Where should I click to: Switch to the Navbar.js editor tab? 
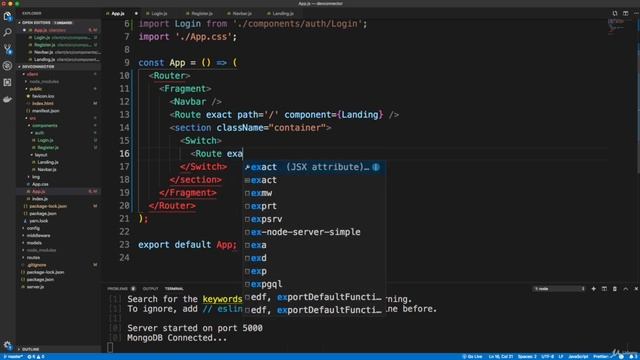click(x=242, y=13)
